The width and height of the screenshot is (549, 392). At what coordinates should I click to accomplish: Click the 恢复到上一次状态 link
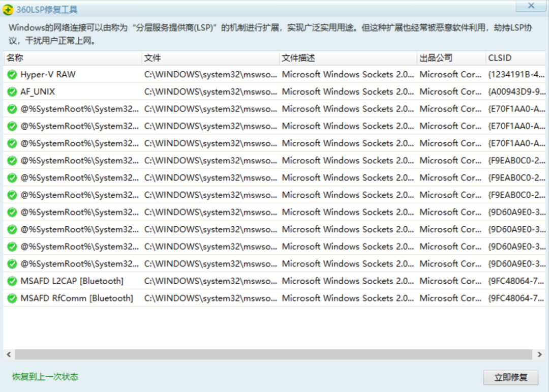[45, 377]
